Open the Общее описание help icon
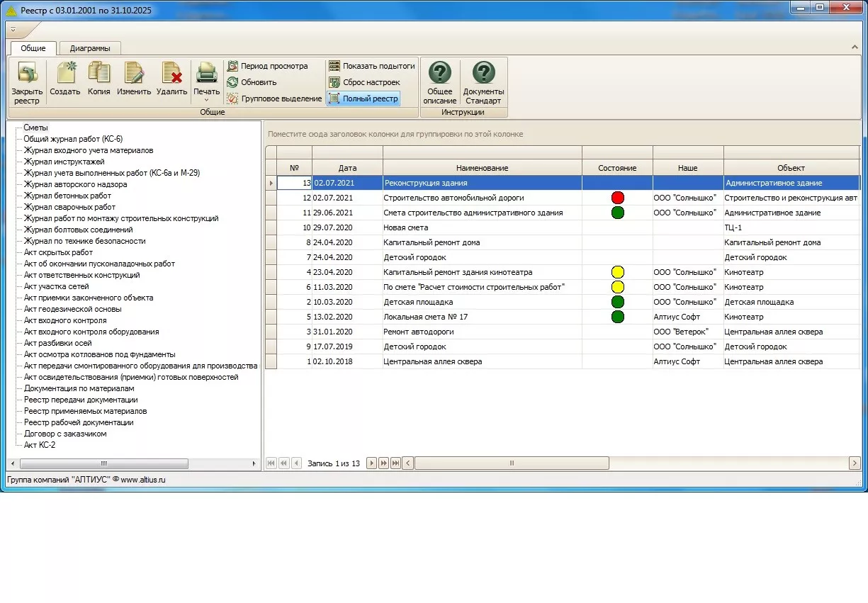This screenshot has width=868, height=603. [x=440, y=73]
